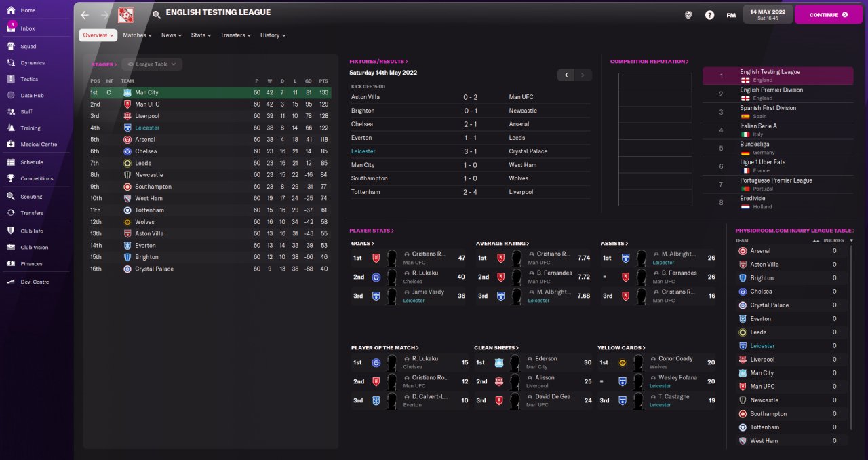Open the FM menu icon
868x460 pixels.
pyautogui.click(x=731, y=15)
